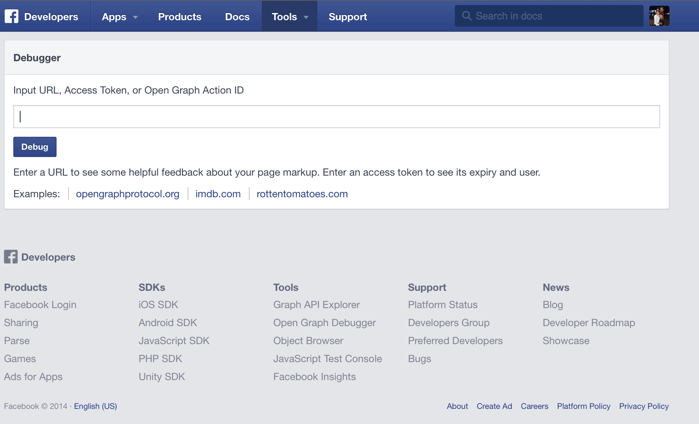Click the Products footer column heading
Viewport: 699px width, 424px height.
pyautogui.click(x=25, y=287)
